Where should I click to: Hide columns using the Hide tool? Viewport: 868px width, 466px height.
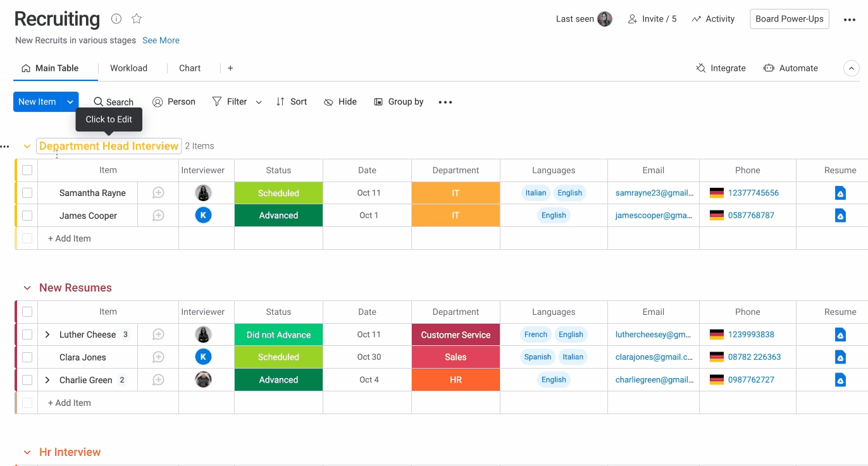tap(340, 102)
